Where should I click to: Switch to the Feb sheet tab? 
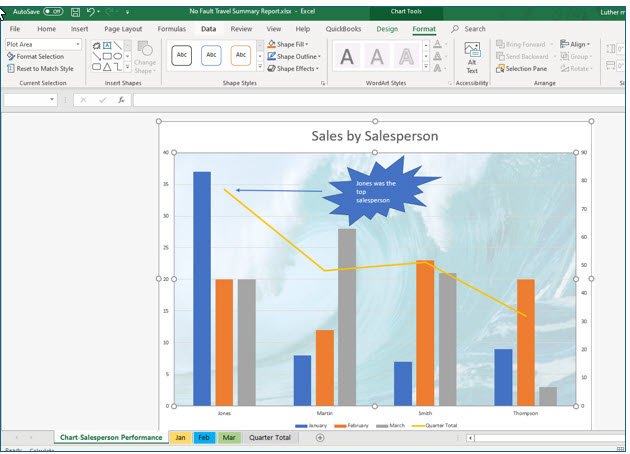point(204,438)
